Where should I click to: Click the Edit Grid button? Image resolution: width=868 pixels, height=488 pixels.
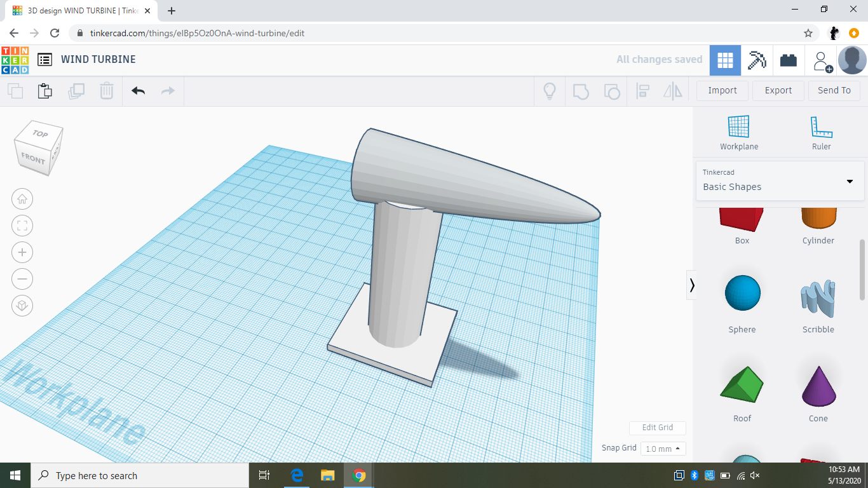tap(657, 428)
